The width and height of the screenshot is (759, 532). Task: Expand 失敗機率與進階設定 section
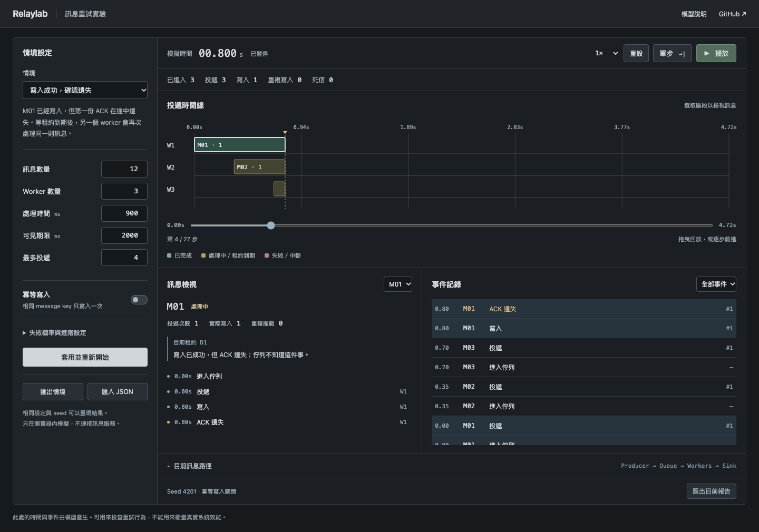55,333
